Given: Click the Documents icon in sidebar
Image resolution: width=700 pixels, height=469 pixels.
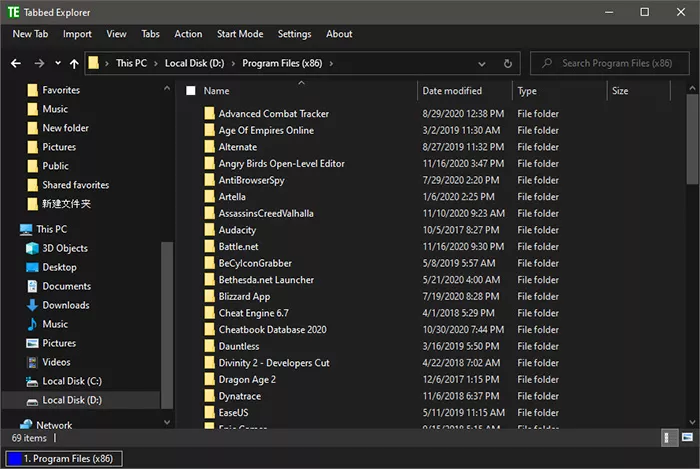Looking at the screenshot, I should (32, 286).
